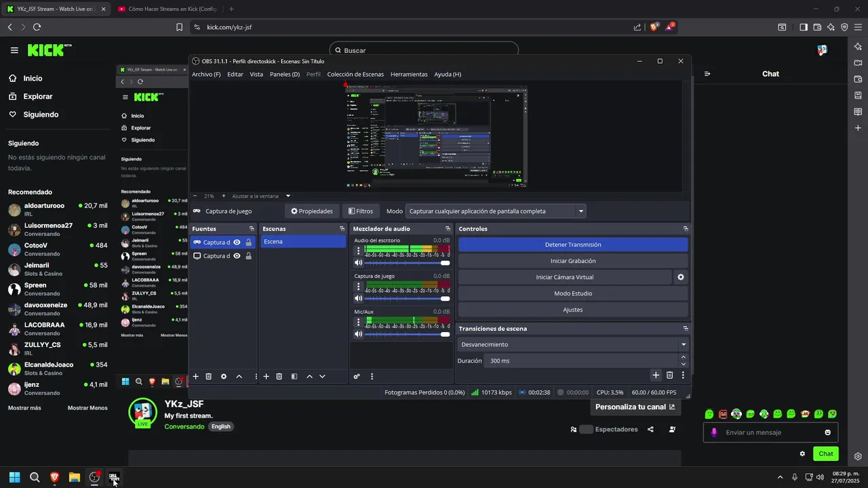Undock the Fuentes panel
Image resolution: width=868 pixels, height=488 pixels.
252,229
